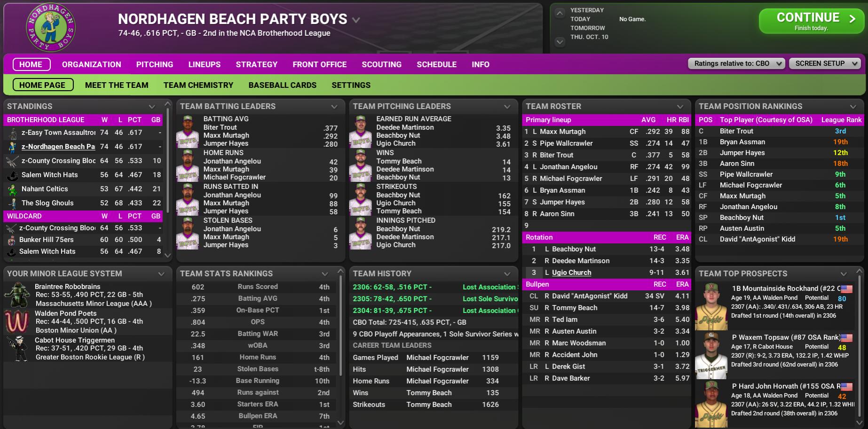Open Ugio Church's player link in Rotation
The image size is (868, 429).
tap(571, 273)
